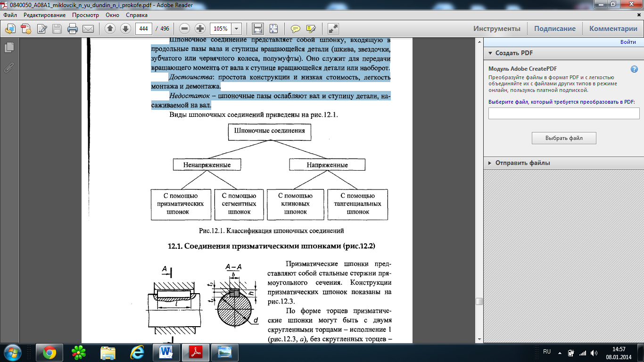Click the scroll down arrow of document

(479, 339)
